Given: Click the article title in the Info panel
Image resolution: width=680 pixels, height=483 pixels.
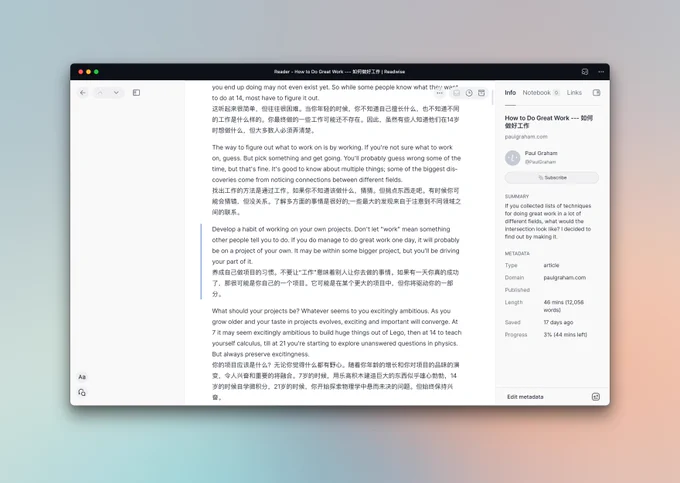Looking at the screenshot, I should pyautogui.click(x=549, y=122).
